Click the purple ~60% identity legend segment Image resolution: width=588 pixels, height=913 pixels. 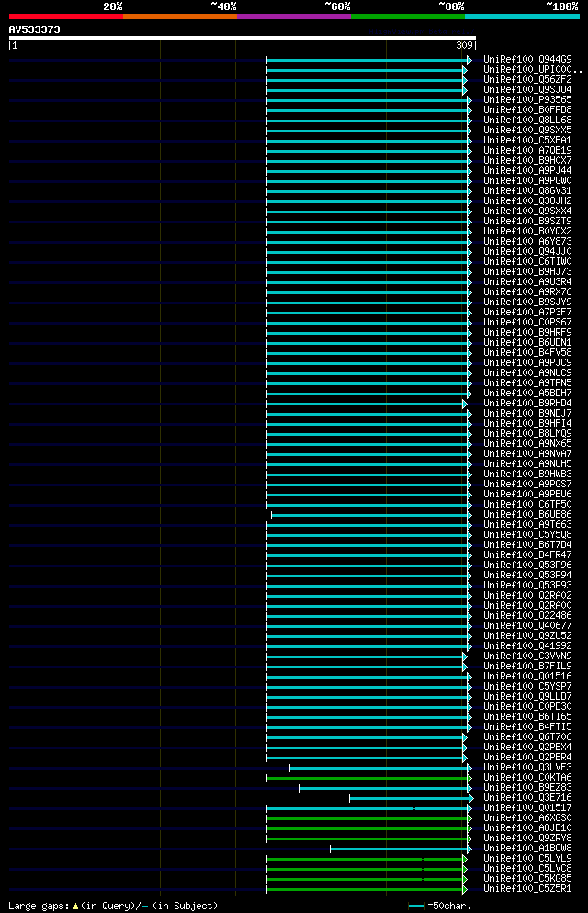tap(294, 17)
